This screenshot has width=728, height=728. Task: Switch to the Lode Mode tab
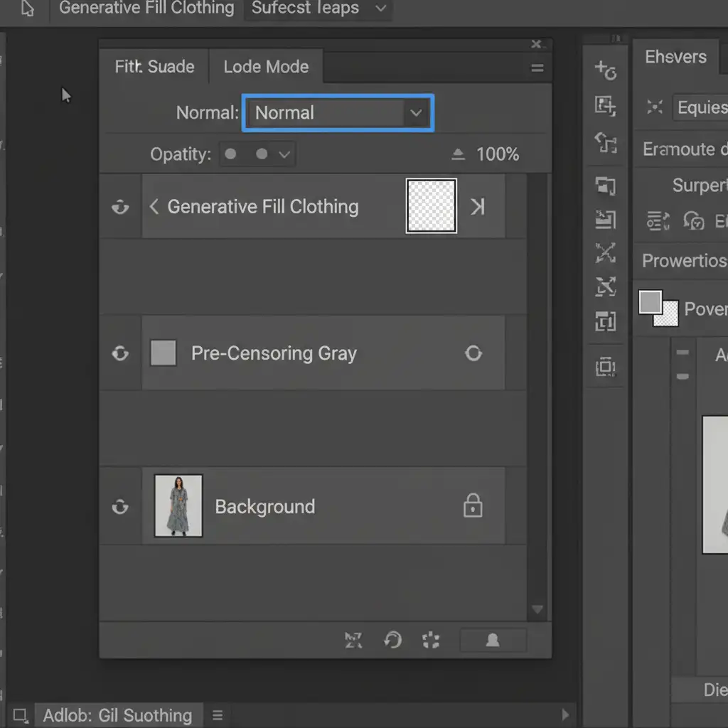click(266, 67)
